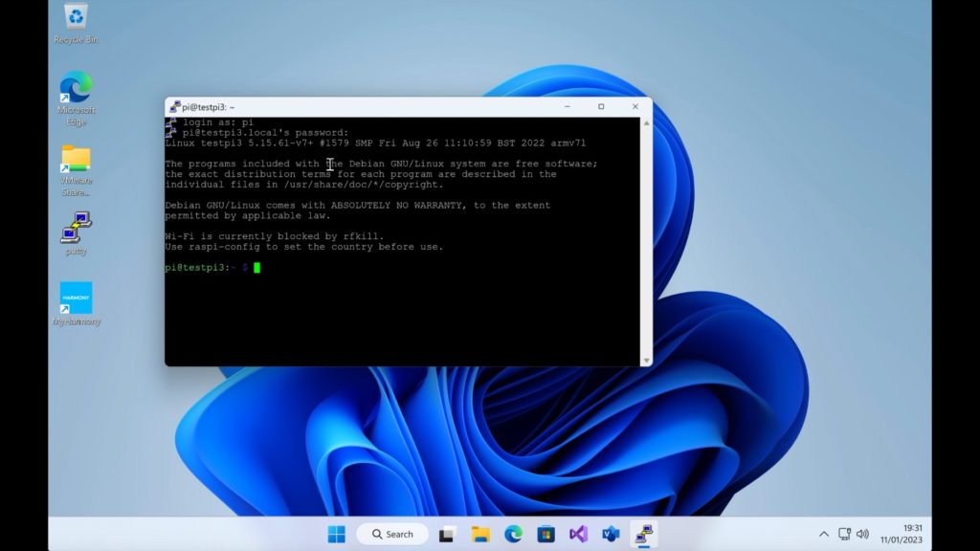The width and height of the screenshot is (980, 551).
Task: Click the pi@testpi3 window title text
Action: coord(208,107)
